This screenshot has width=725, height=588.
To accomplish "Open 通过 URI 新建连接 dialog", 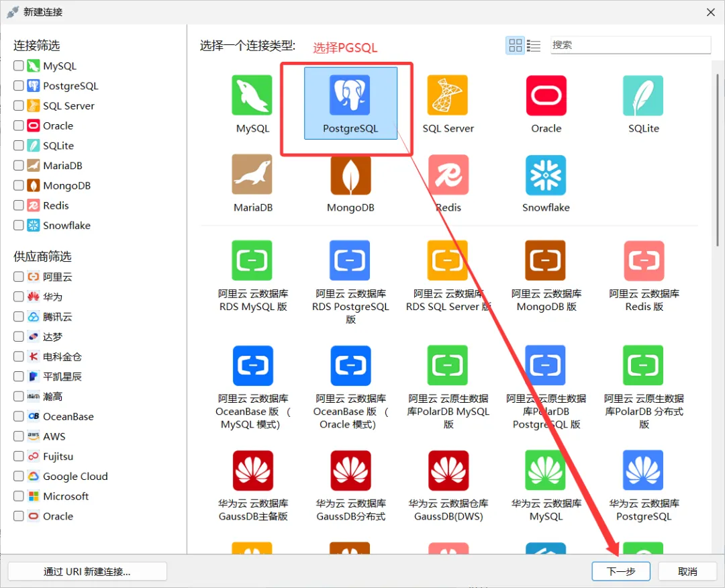I will coord(87,571).
